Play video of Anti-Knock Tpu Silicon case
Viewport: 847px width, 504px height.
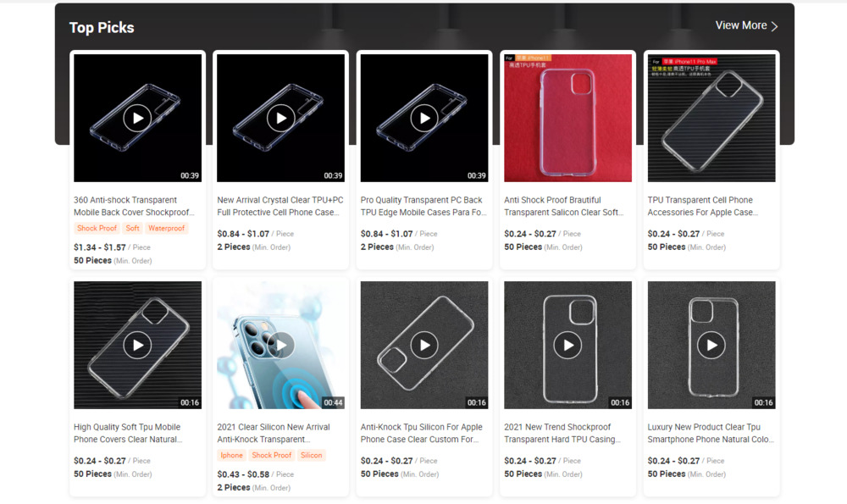click(424, 345)
